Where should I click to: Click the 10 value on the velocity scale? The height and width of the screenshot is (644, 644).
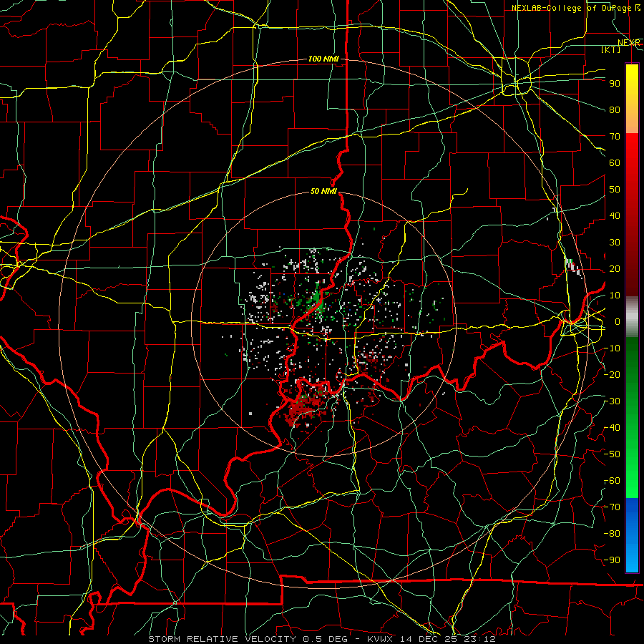615,296
